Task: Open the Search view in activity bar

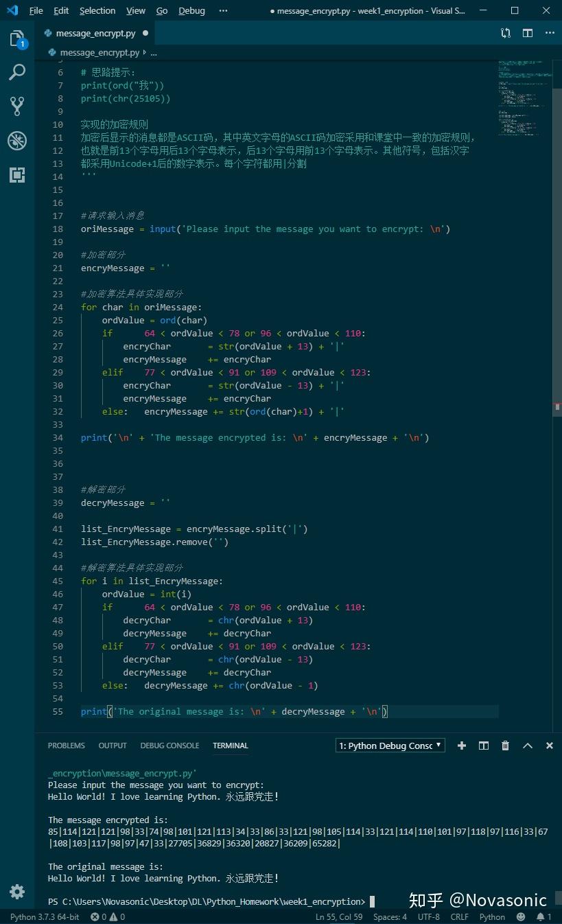Action: click(x=17, y=72)
